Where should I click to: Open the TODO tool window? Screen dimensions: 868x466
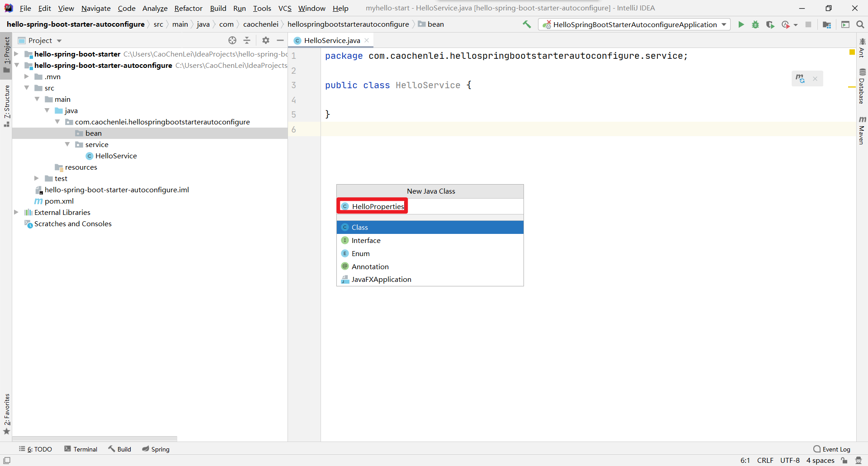[35, 449]
